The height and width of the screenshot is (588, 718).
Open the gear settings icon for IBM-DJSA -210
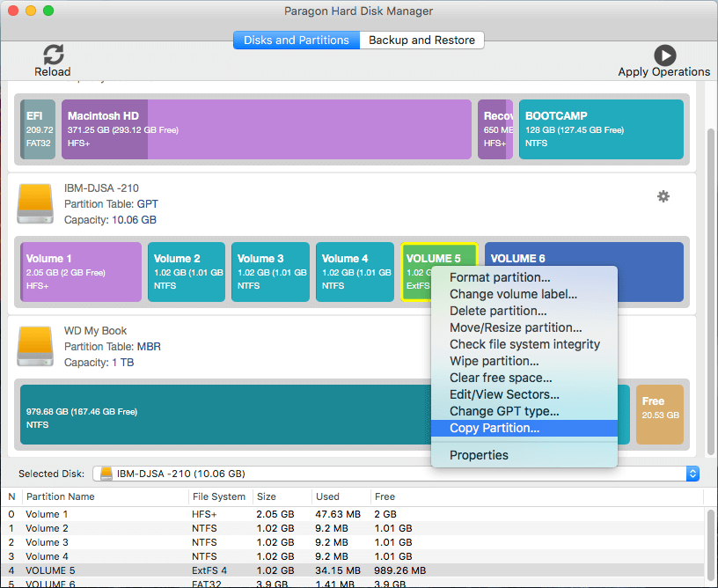coord(663,197)
